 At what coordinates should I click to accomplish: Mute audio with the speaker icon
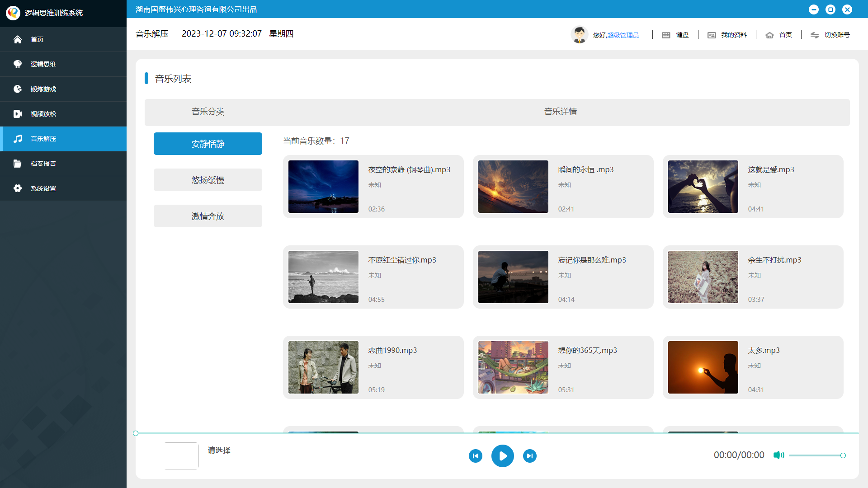779,455
